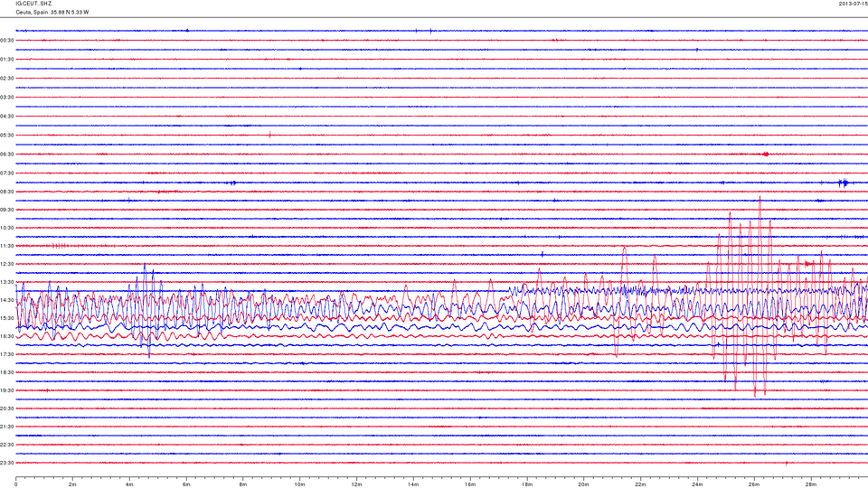
Task: Click the 10m axis tick label
Action: click(x=299, y=484)
